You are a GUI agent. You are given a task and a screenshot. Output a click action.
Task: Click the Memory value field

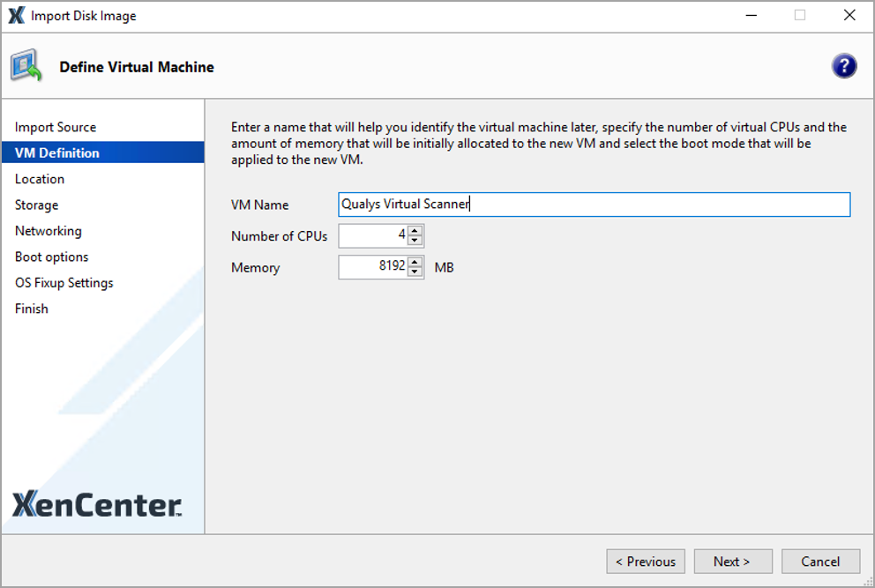coord(373,266)
